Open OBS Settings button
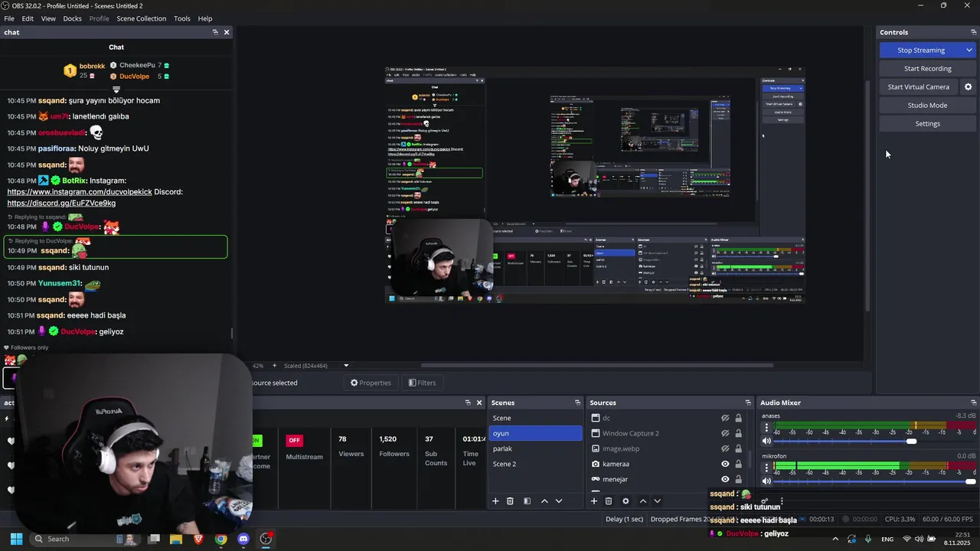Viewport: 980px width, 551px height. (927, 124)
